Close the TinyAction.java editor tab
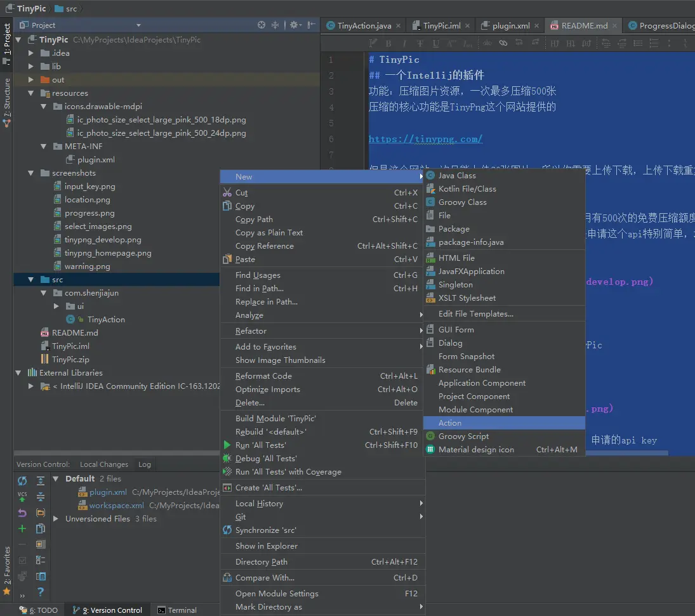 pyautogui.click(x=399, y=26)
